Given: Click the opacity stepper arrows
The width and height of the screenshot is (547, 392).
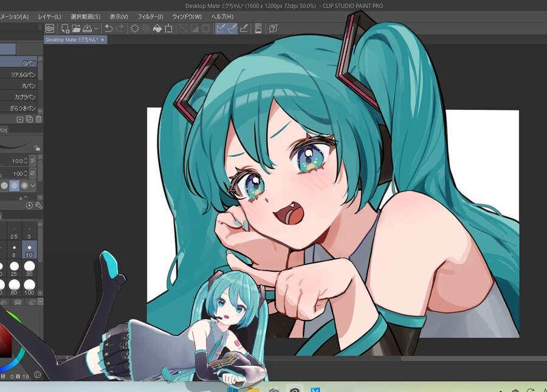Looking at the screenshot, I should click(x=25, y=173).
